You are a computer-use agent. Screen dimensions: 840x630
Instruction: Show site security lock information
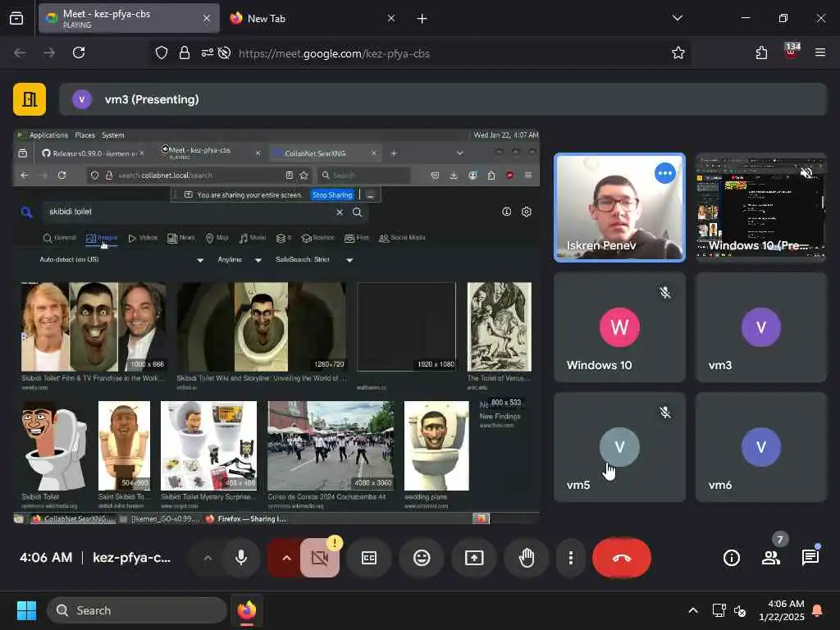point(185,52)
